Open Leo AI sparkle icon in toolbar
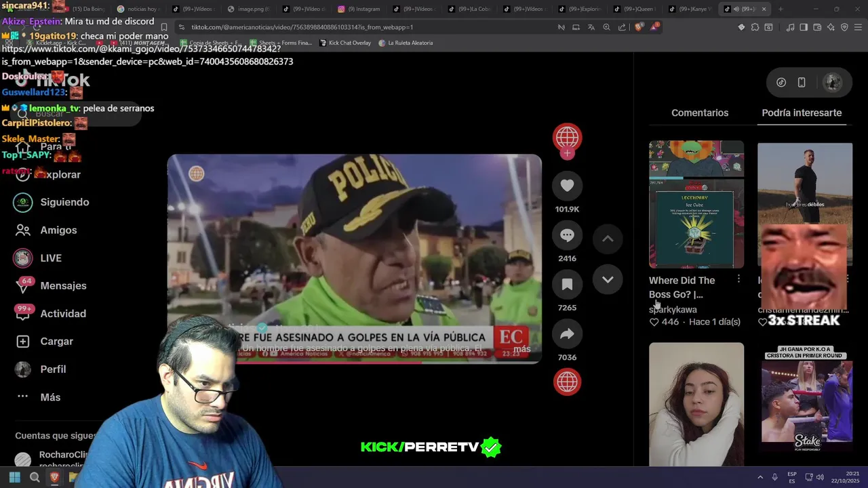The image size is (868, 488). (x=831, y=27)
